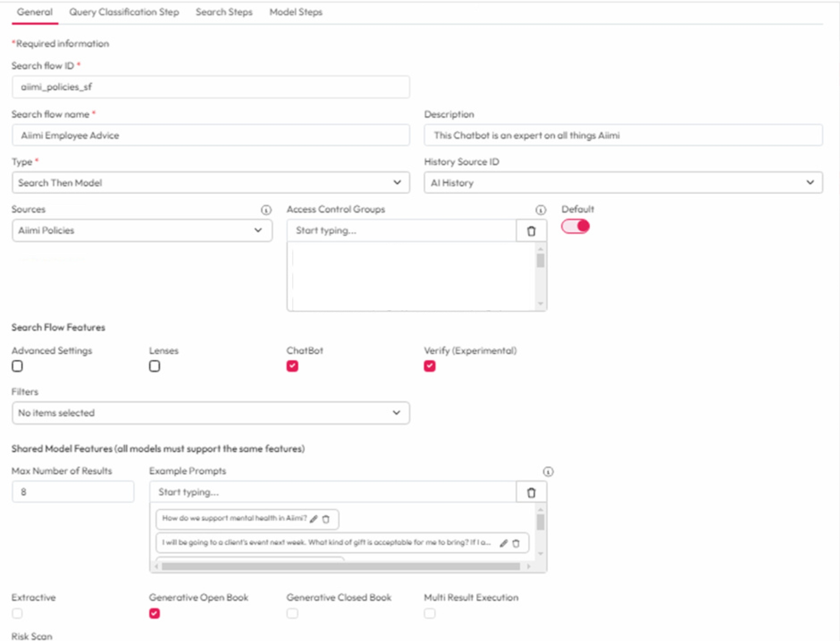Viewport: 840px width, 641px height.
Task: Check the Lenses checkbox
Action: coord(154,366)
